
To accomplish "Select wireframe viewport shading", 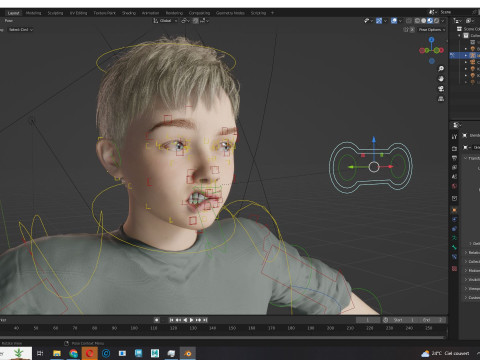I will [417, 21].
